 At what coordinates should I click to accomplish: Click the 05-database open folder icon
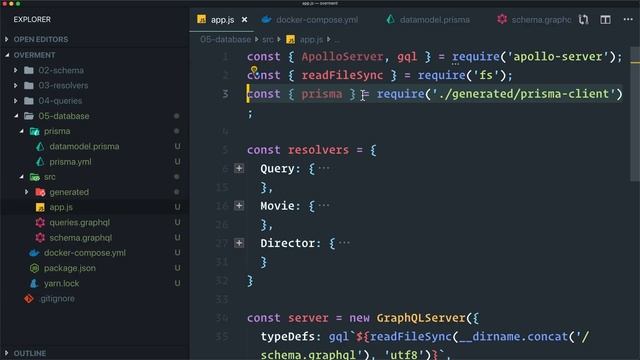tap(29, 116)
